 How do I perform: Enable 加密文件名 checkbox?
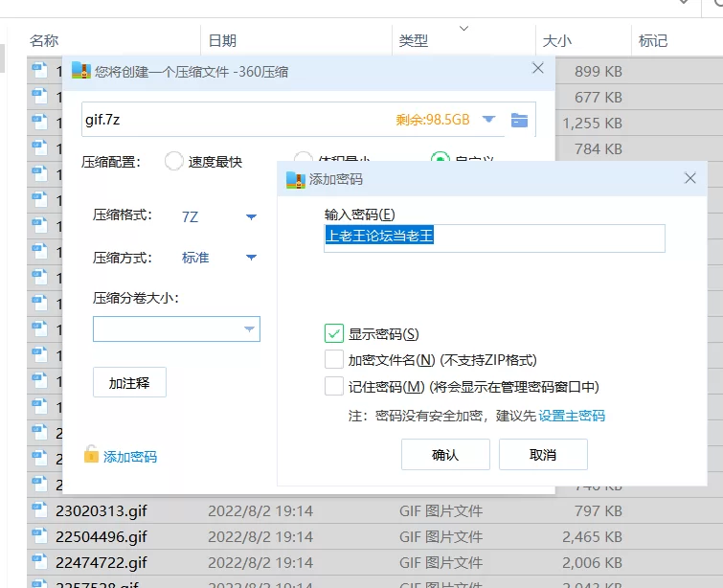(x=334, y=360)
